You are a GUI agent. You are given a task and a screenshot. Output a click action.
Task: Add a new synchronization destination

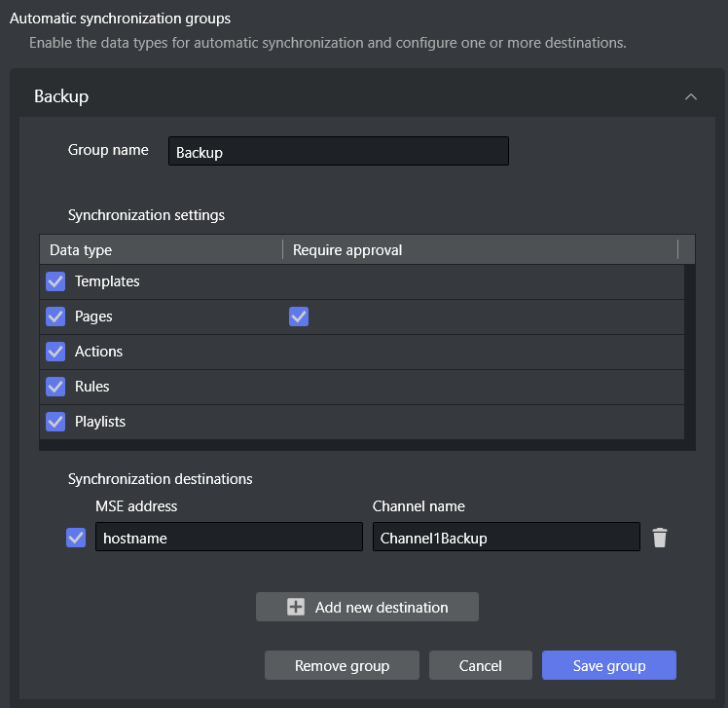point(367,607)
